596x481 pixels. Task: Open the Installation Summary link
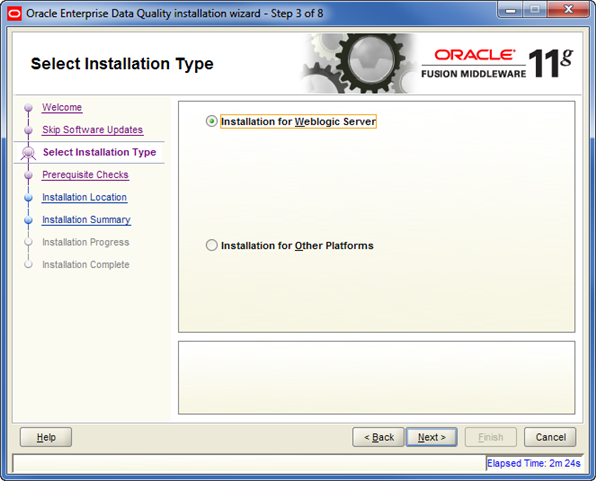tap(86, 220)
